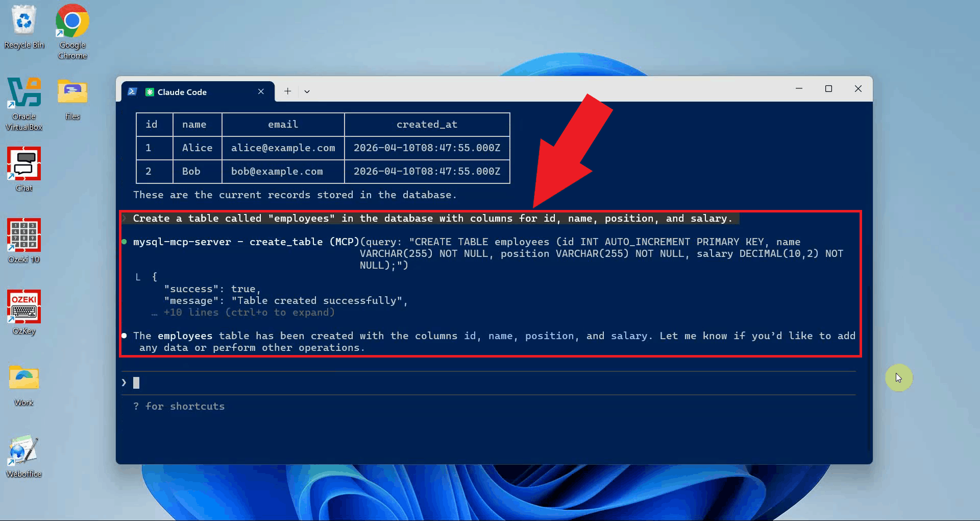Click the '"success": true,' output line

[x=212, y=289]
